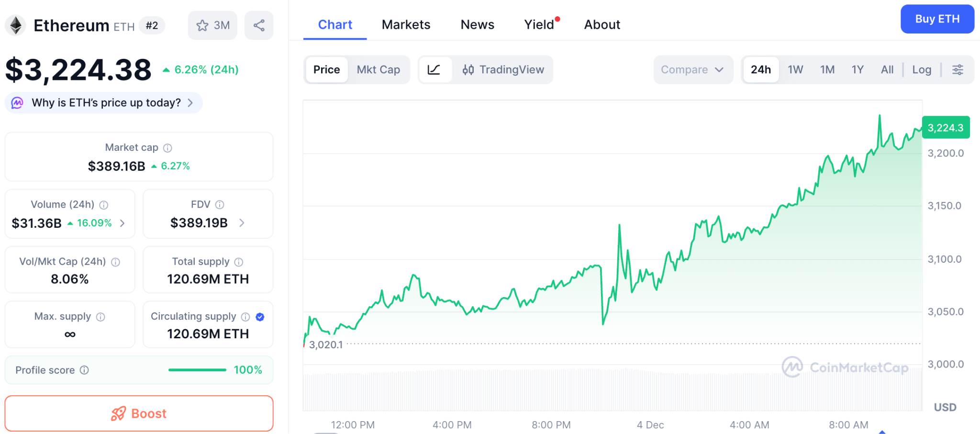Open the Compare dropdown
The height and width of the screenshot is (434, 980).
pos(693,70)
